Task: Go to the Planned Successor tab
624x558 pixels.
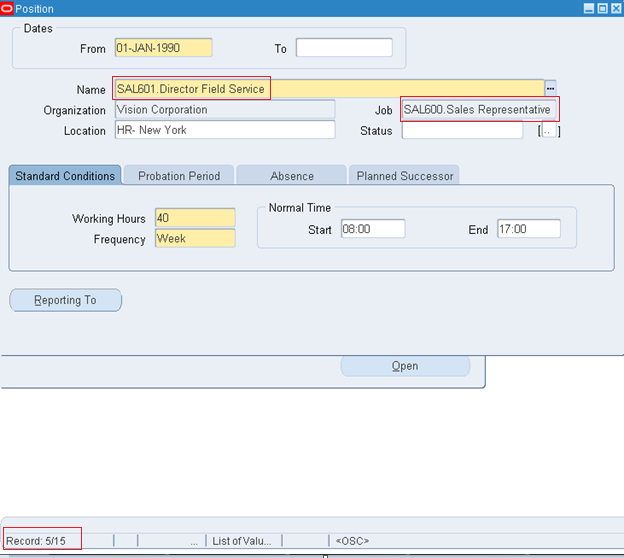Action: click(404, 176)
